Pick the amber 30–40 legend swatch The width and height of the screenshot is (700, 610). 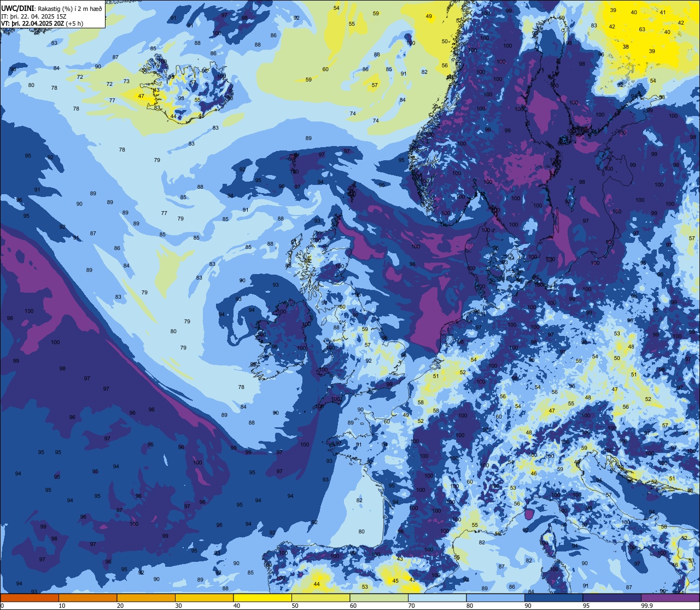point(204,597)
